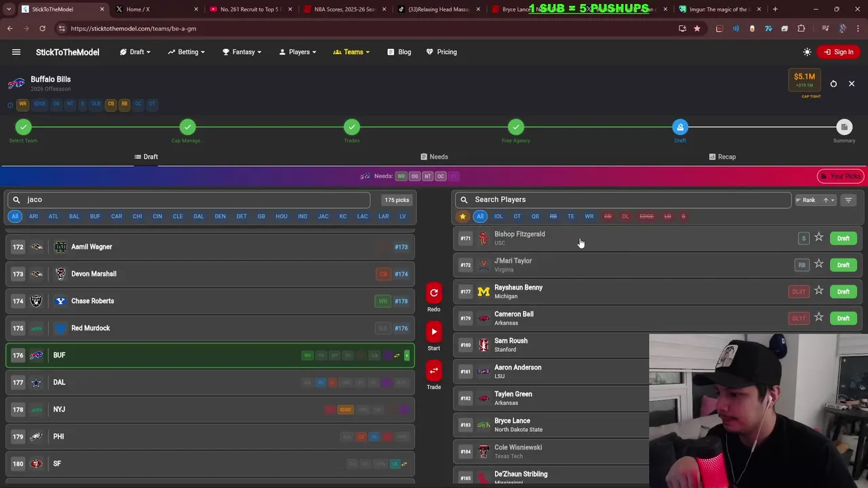Open the Players dropdown menu
This screenshot has width=868, height=488.
pos(298,52)
